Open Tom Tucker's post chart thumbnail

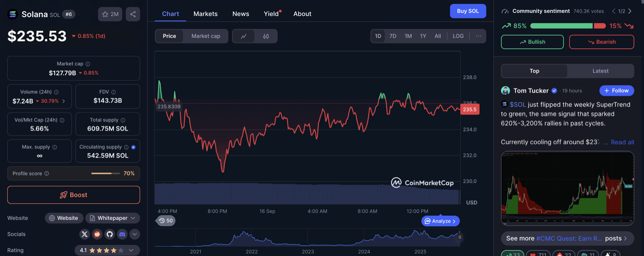click(x=567, y=188)
